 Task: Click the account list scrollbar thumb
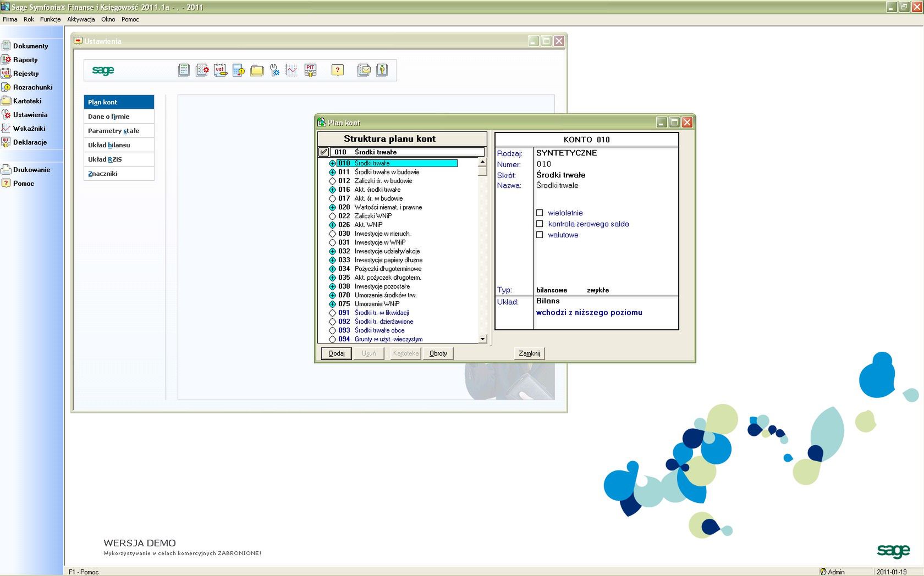(x=482, y=171)
